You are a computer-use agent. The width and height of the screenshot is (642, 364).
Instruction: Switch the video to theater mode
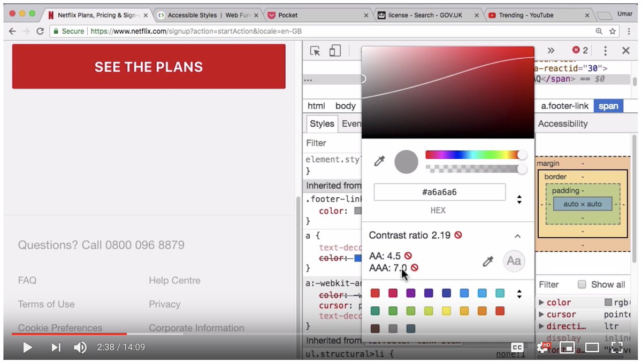[592, 348]
